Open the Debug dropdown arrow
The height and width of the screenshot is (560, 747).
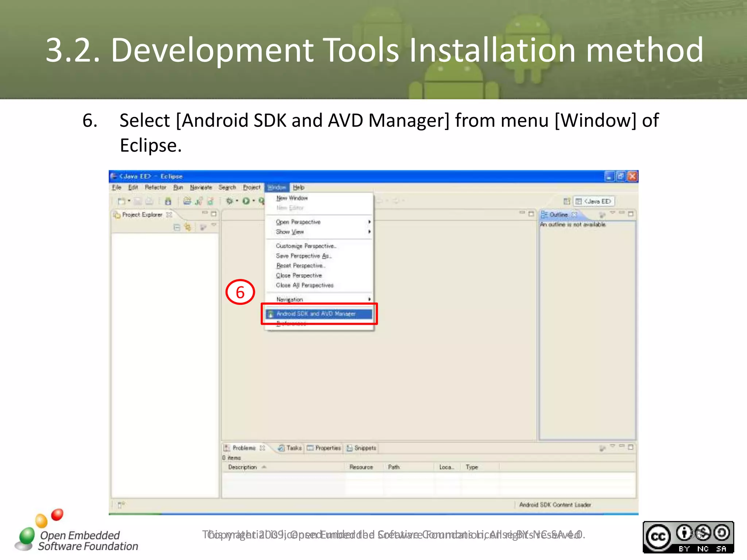click(x=237, y=201)
